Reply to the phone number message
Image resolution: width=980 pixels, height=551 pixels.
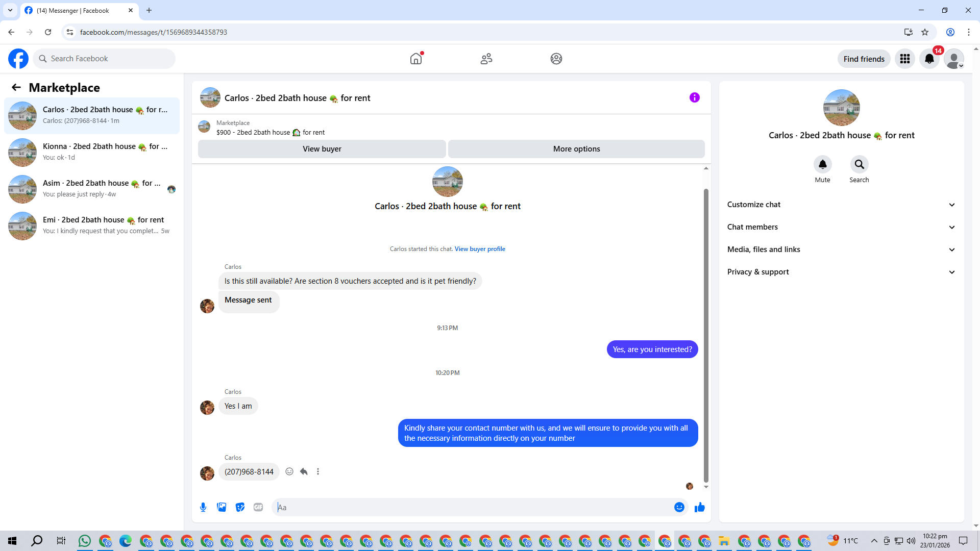pyautogui.click(x=304, y=472)
